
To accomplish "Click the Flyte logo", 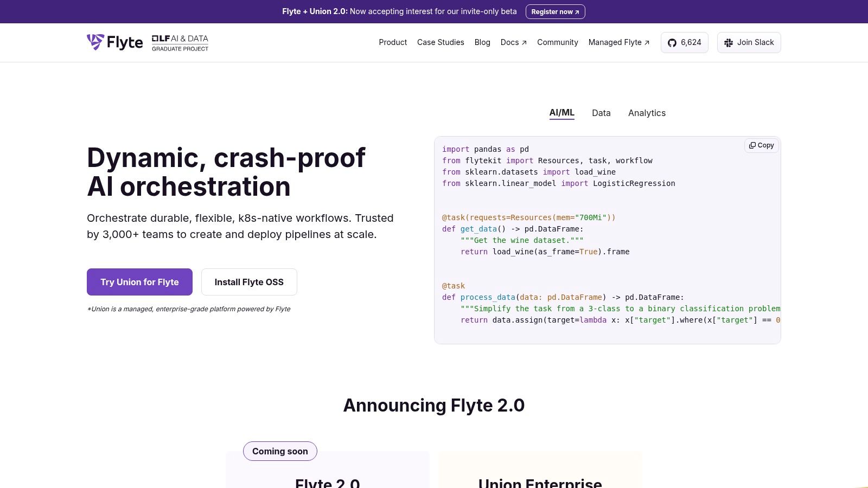I will [115, 42].
